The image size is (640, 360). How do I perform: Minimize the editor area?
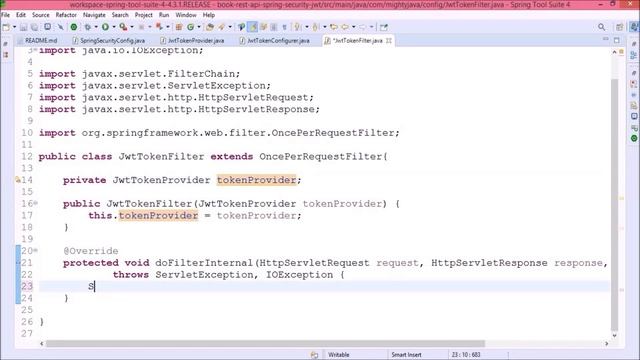coord(606,40)
